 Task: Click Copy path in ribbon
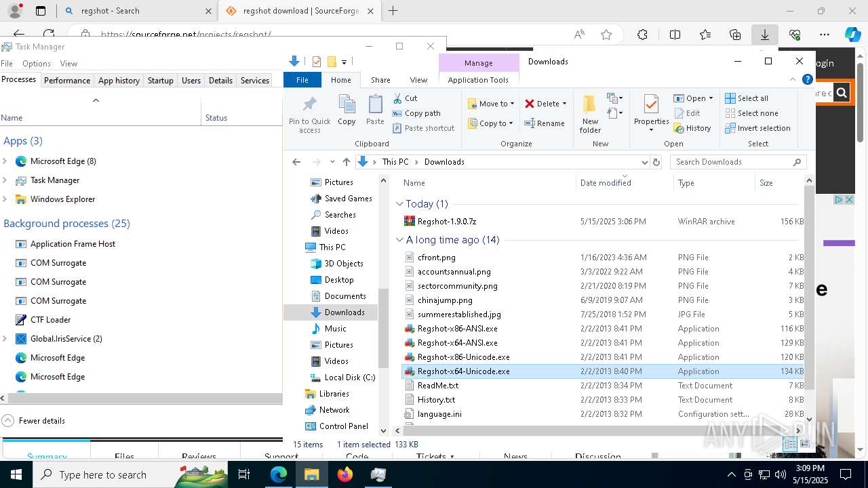tap(416, 113)
